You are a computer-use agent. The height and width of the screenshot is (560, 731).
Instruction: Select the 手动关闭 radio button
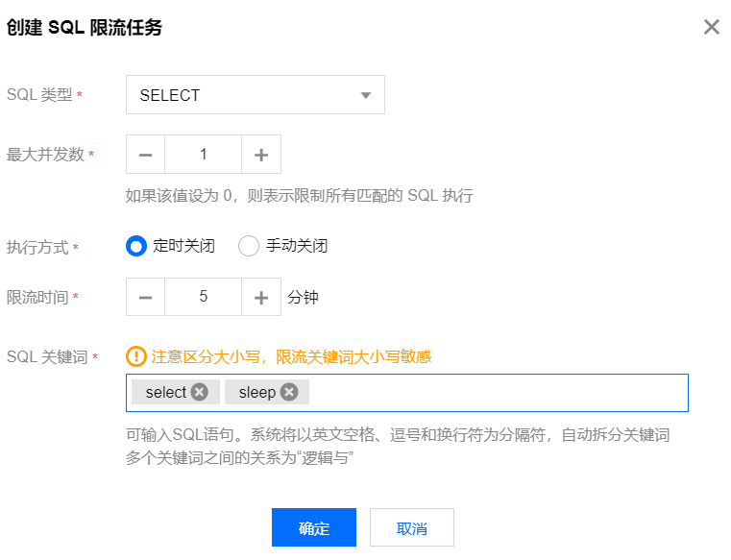click(x=249, y=246)
